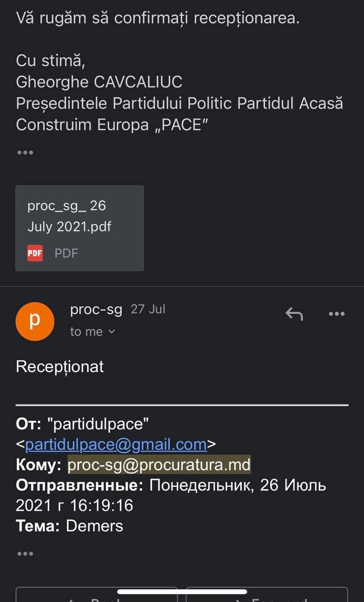This screenshot has height=602, width=364.
Task: Open the partidulpace@gmail.com email link
Action: point(116,444)
